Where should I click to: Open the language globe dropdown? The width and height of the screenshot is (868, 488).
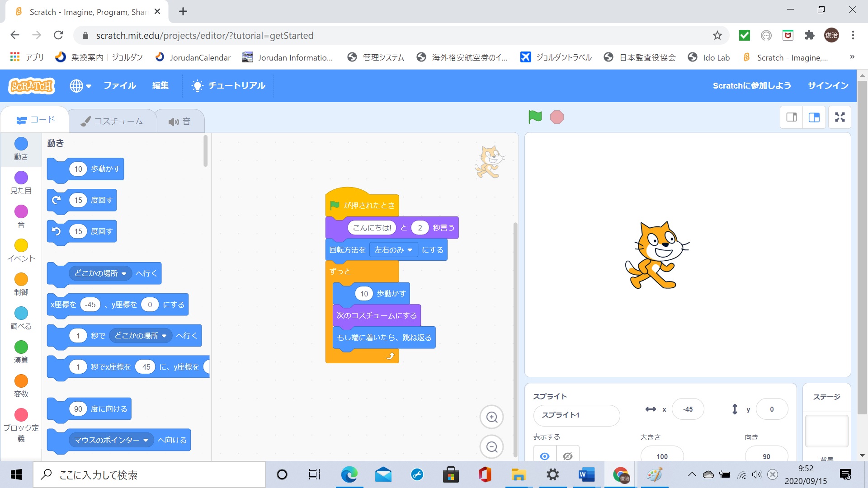80,85
